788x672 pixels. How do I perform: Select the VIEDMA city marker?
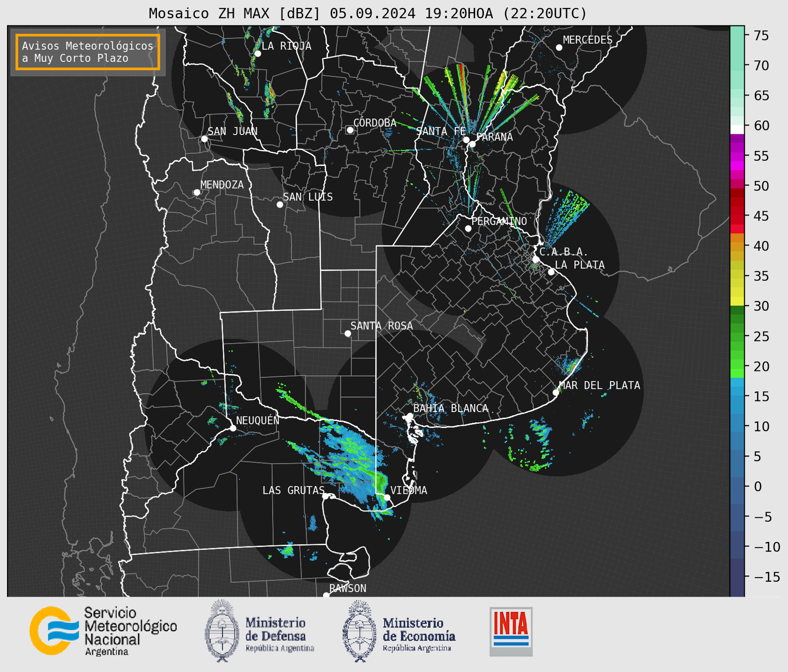(x=387, y=497)
